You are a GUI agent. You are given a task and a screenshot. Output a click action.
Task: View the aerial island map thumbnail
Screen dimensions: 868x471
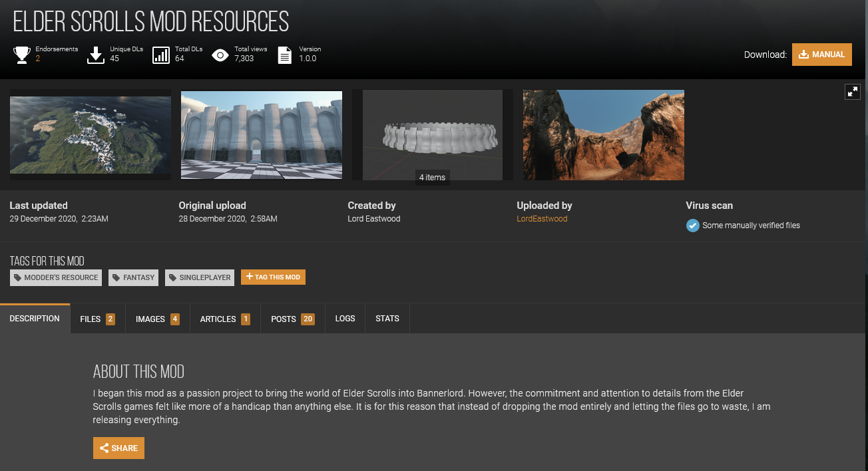tap(91, 135)
